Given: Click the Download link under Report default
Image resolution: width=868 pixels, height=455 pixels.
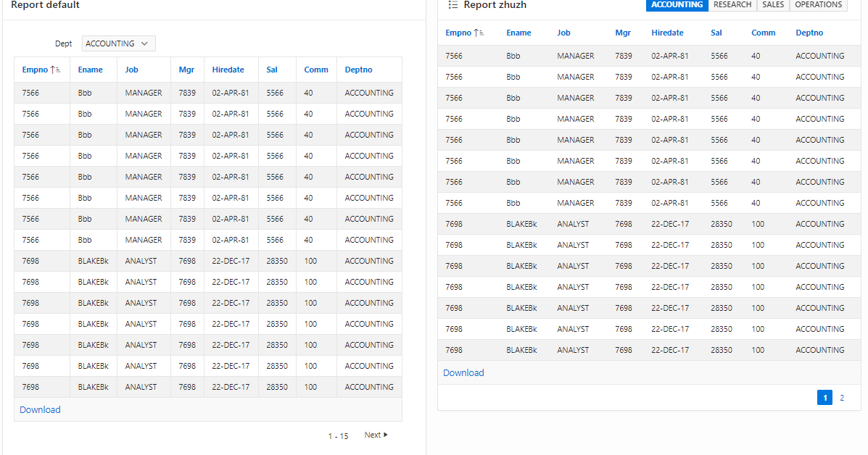Looking at the screenshot, I should coord(39,409).
